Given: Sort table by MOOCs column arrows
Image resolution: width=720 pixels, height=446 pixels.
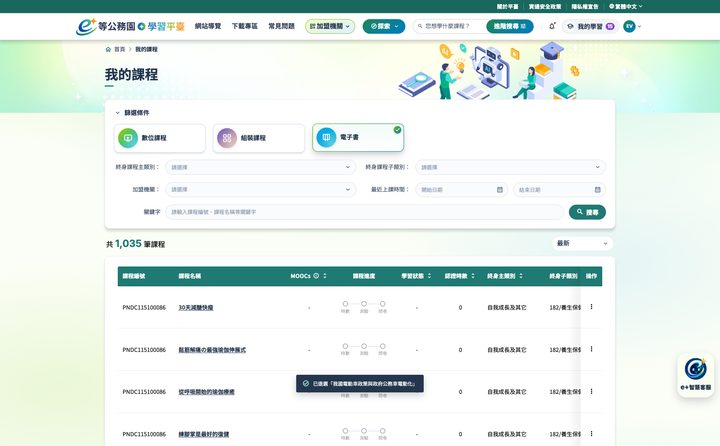Looking at the screenshot, I should click(x=325, y=276).
